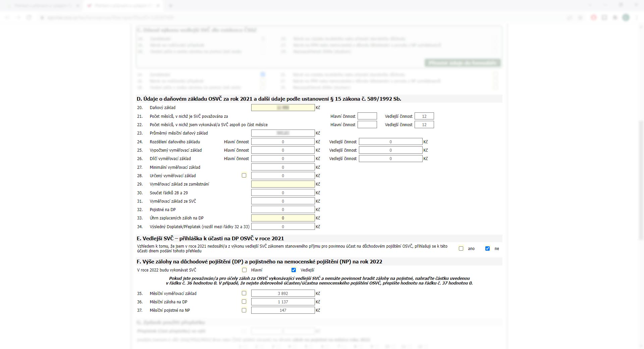This screenshot has width=644, height=349.
Task: Click the label 'Vypočtený vyměřovací základ'
Action: 176,150
